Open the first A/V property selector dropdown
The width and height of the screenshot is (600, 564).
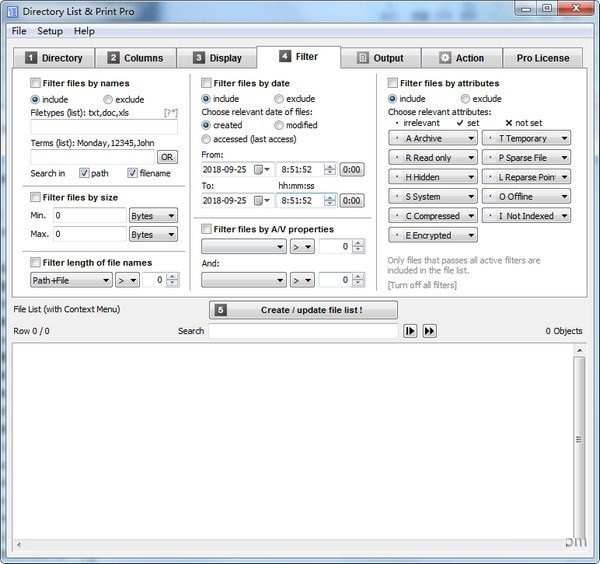tap(244, 247)
